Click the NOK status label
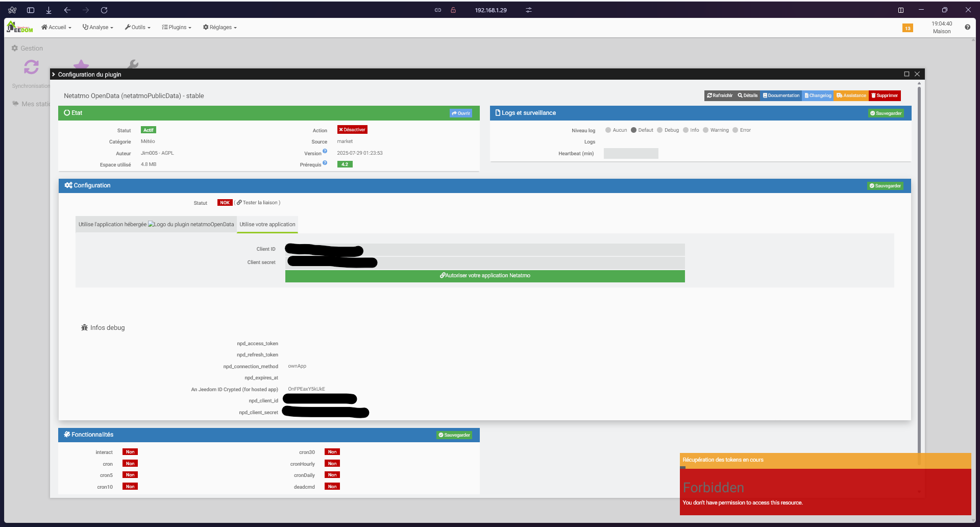The height and width of the screenshot is (527, 980). point(225,203)
